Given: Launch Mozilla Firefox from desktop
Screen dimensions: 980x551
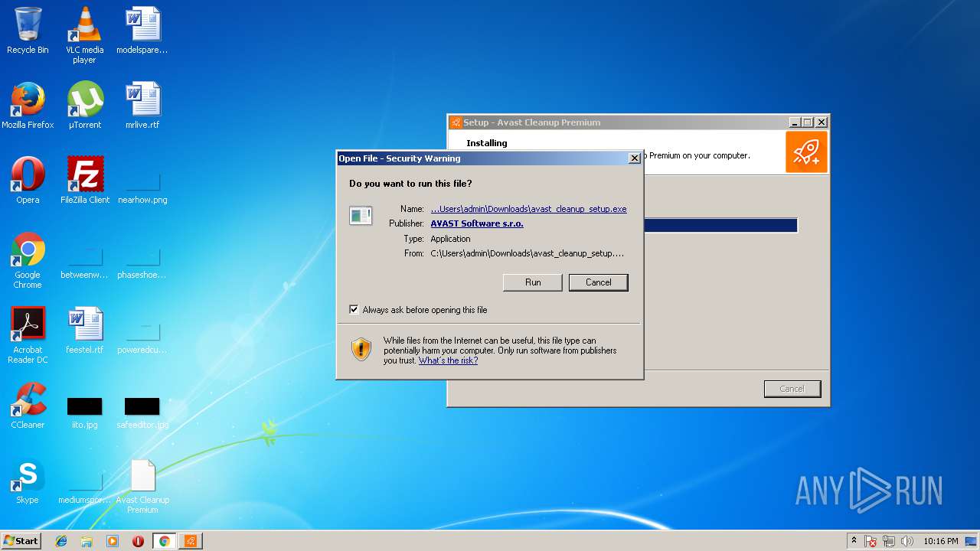Looking at the screenshot, I should [28, 106].
